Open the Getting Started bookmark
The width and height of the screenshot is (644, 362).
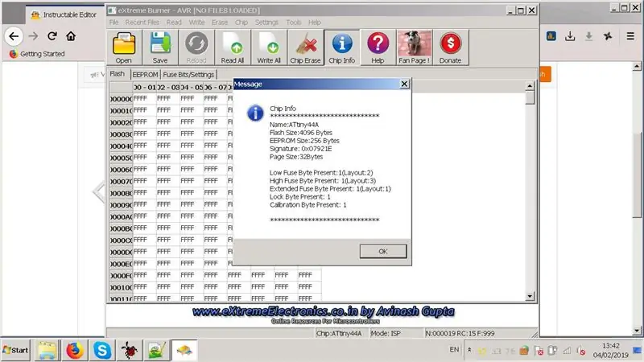click(37, 54)
